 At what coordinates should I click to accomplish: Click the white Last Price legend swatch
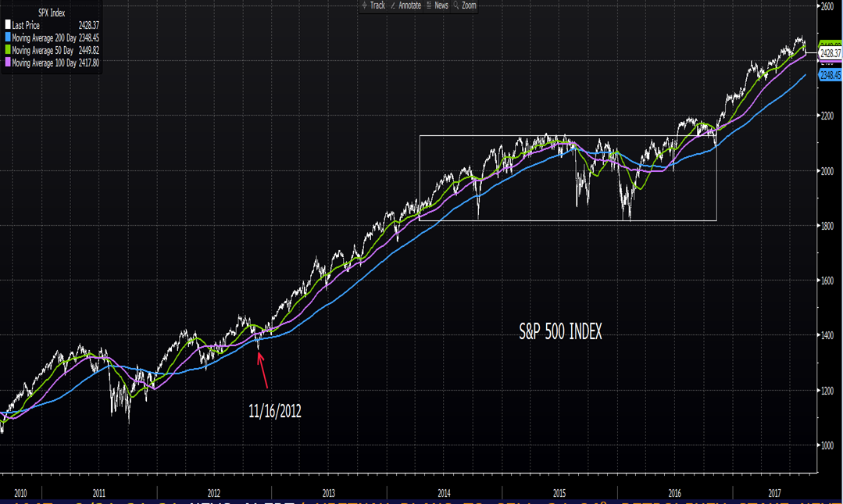coord(8,25)
